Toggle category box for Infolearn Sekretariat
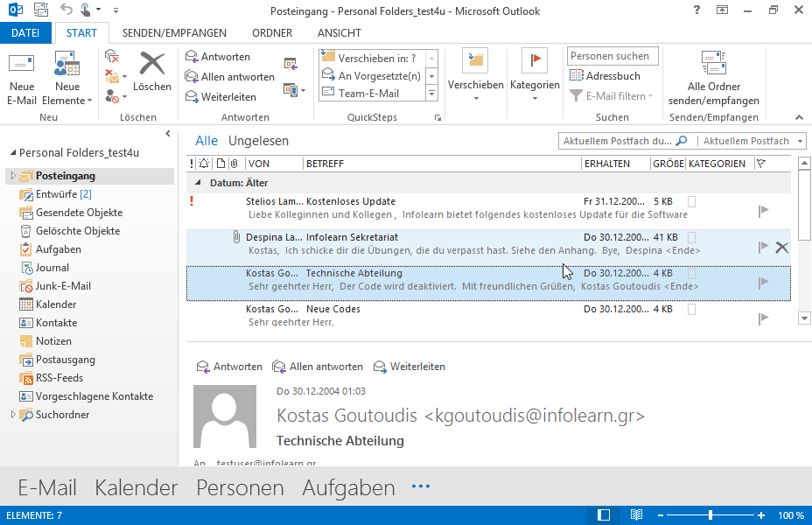This screenshot has height=525, width=812. (x=691, y=237)
